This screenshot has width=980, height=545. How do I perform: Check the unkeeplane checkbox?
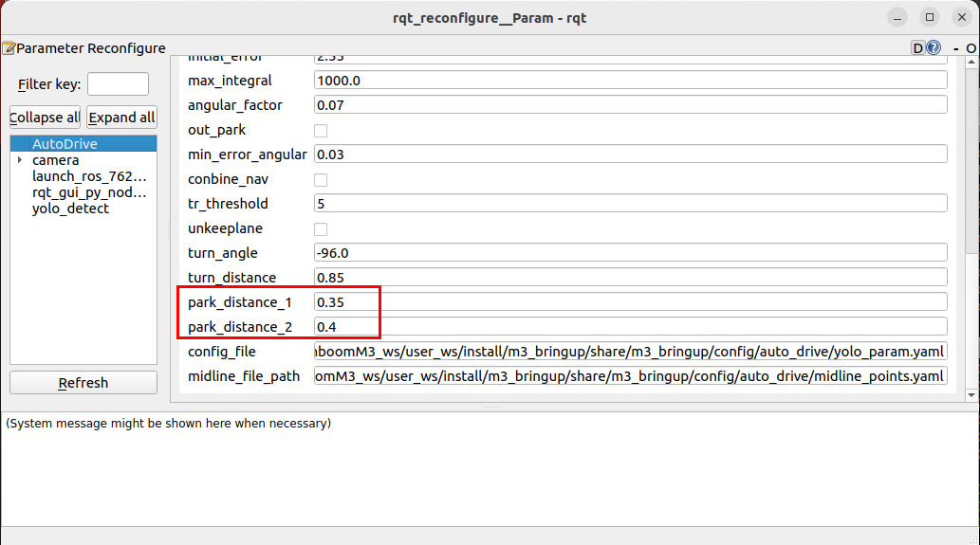(x=321, y=229)
